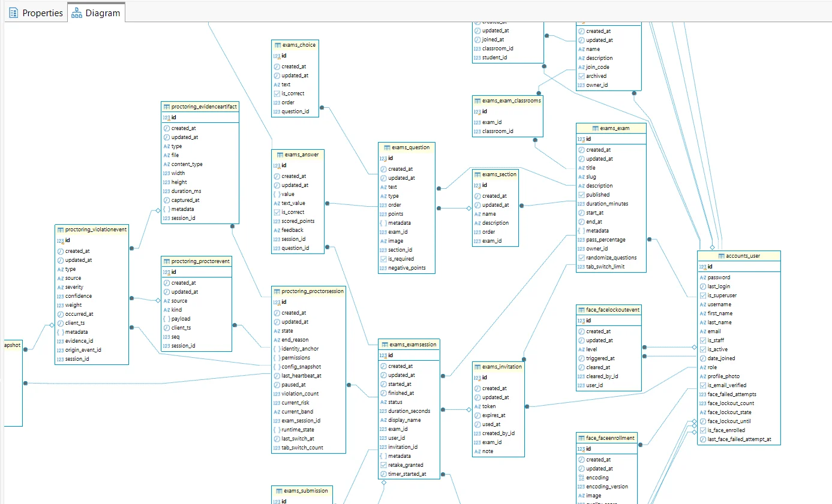Select the display_name column in exams_examsession
The image size is (832, 504).
coord(409,420)
